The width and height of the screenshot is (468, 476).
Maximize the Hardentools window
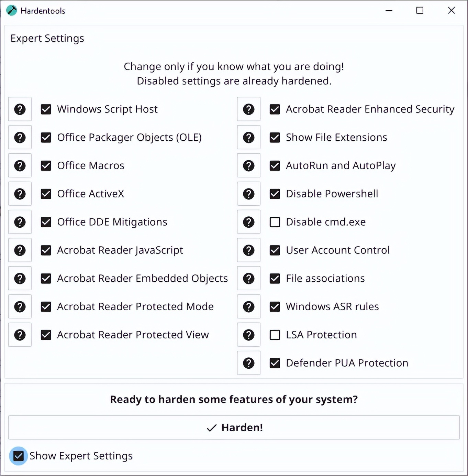tap(420, 11)
